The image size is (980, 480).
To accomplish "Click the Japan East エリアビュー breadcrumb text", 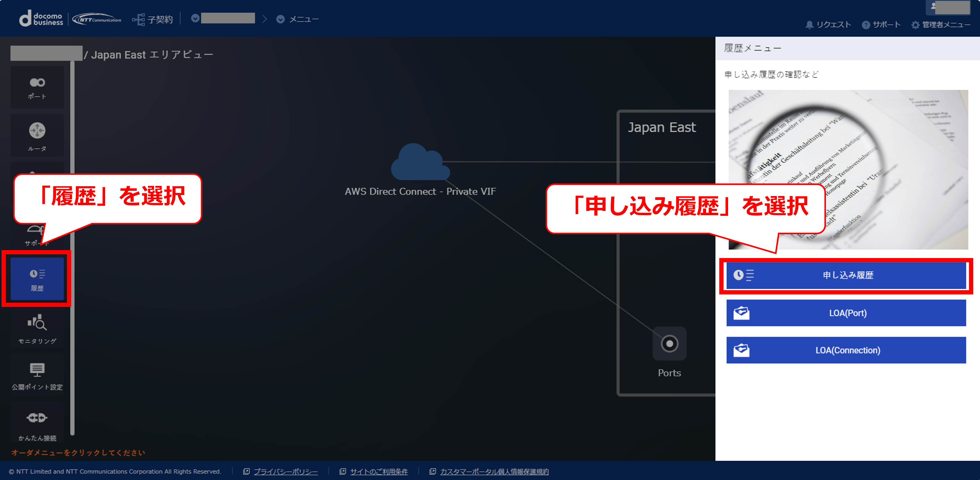I will [x=152, y=55].
